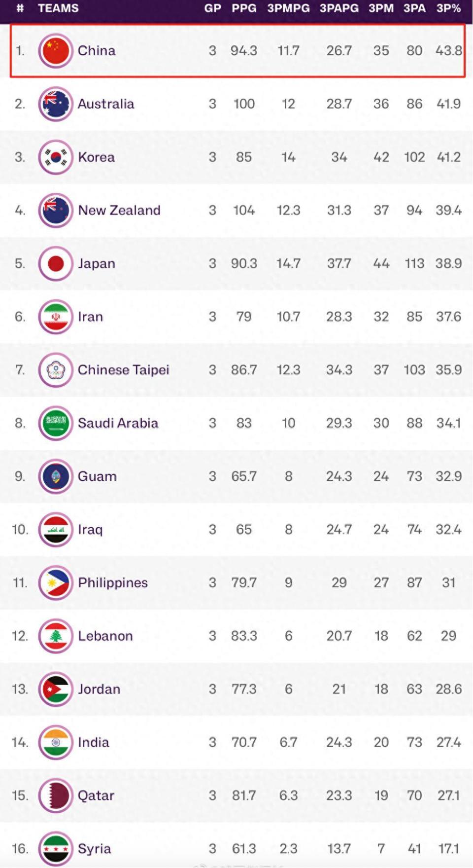Click the Philippines flag icon
This screenshot has height=868, width=473.
coord(56,583)
